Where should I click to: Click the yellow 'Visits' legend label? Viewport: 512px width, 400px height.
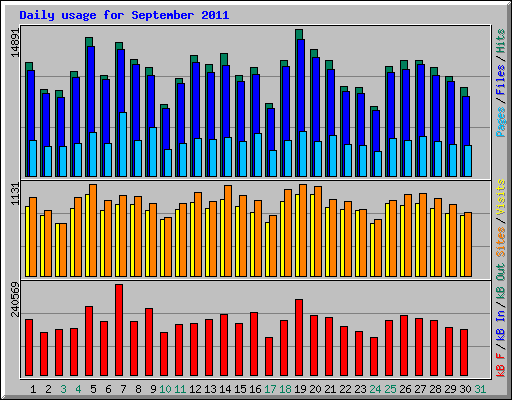click(x=501, y=197)
